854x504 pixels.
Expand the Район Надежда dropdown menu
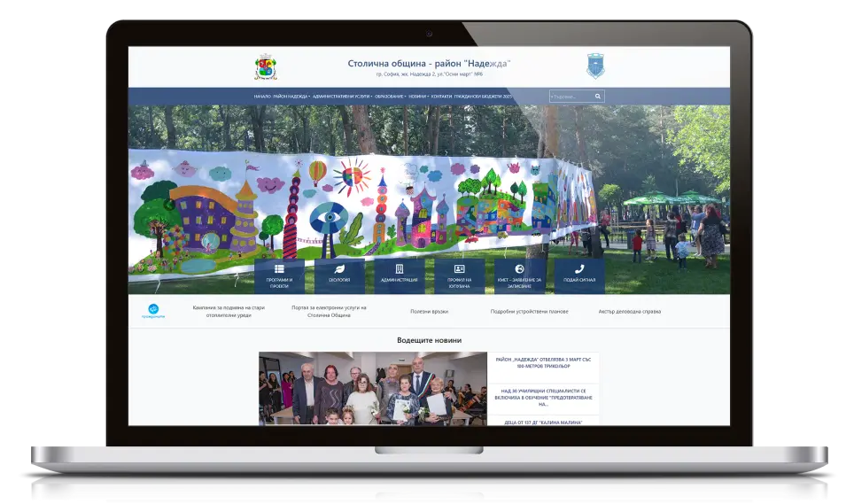(291, 96)
